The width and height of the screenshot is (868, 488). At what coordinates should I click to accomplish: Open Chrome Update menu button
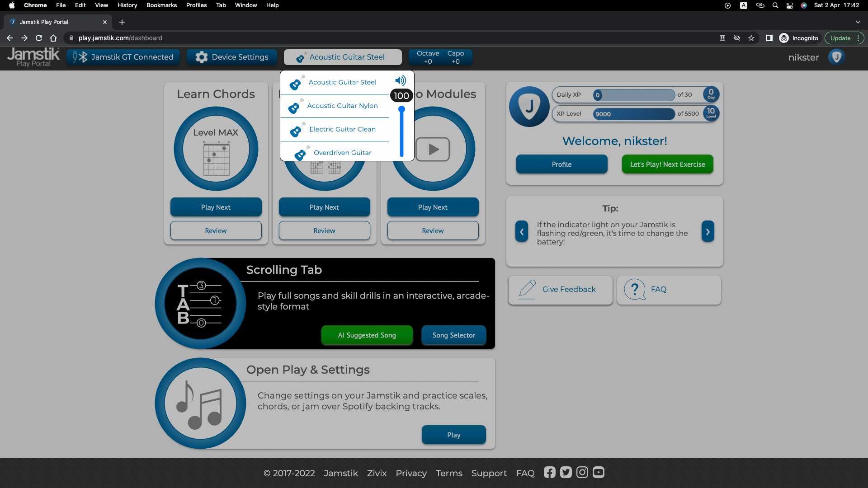844,38
